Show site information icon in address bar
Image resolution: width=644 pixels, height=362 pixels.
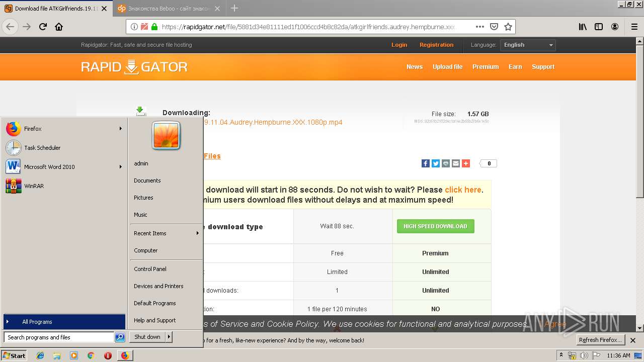134,27
